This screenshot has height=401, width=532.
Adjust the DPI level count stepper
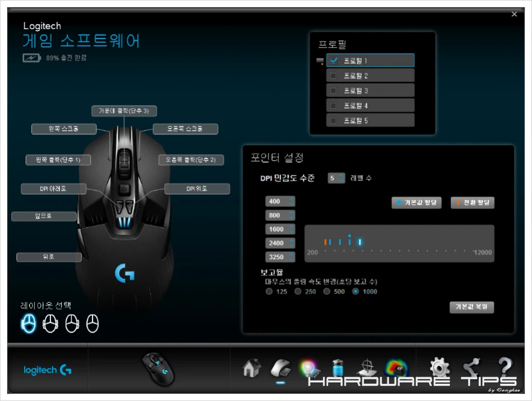pyautogui.click(x=342, y=178)
